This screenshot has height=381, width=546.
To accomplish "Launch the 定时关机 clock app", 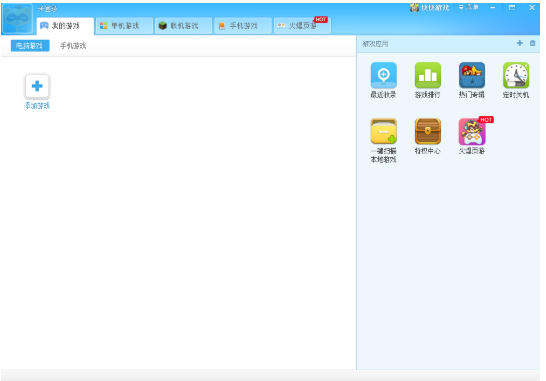I will pyautogui.click(x=516, y=75).
